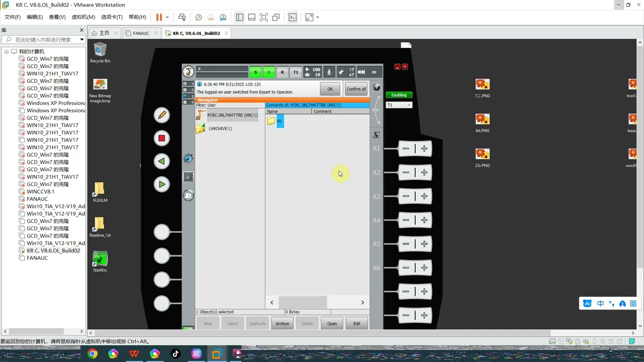Screen dimensions: 644x362
Task: Open the incremental jogging infinity icon
Action: [374, 72]
